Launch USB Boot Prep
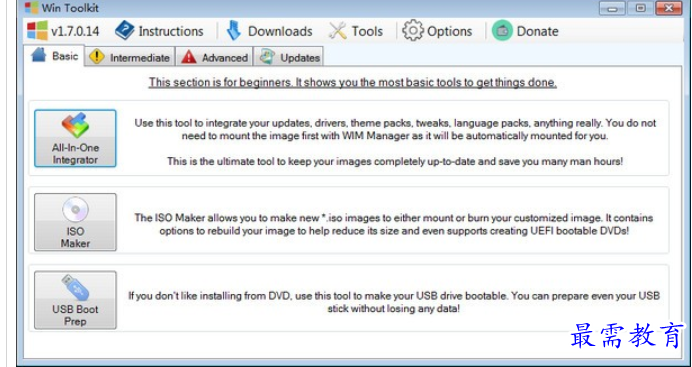The width and height of the screenshot is (692, 367). [75, 300]
